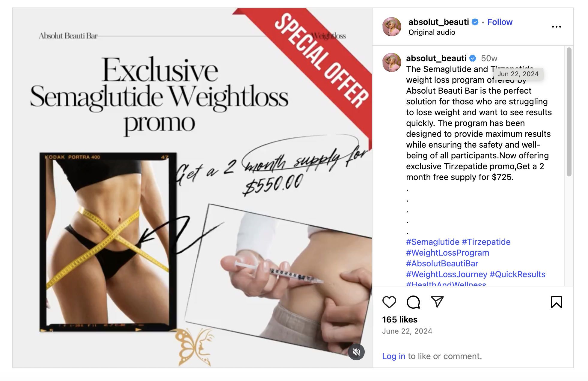
Task: Click the 50w timestamp on caption
Action: coord(489,58)
